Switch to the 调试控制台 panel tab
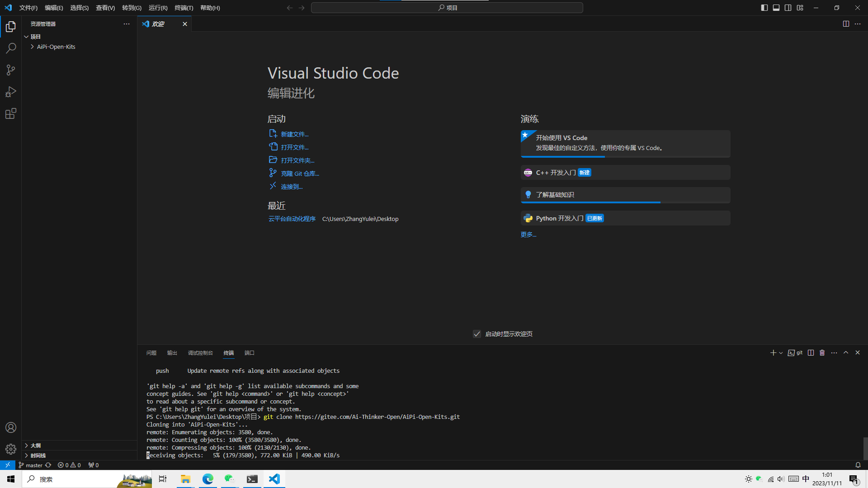 tap(200, 353)
